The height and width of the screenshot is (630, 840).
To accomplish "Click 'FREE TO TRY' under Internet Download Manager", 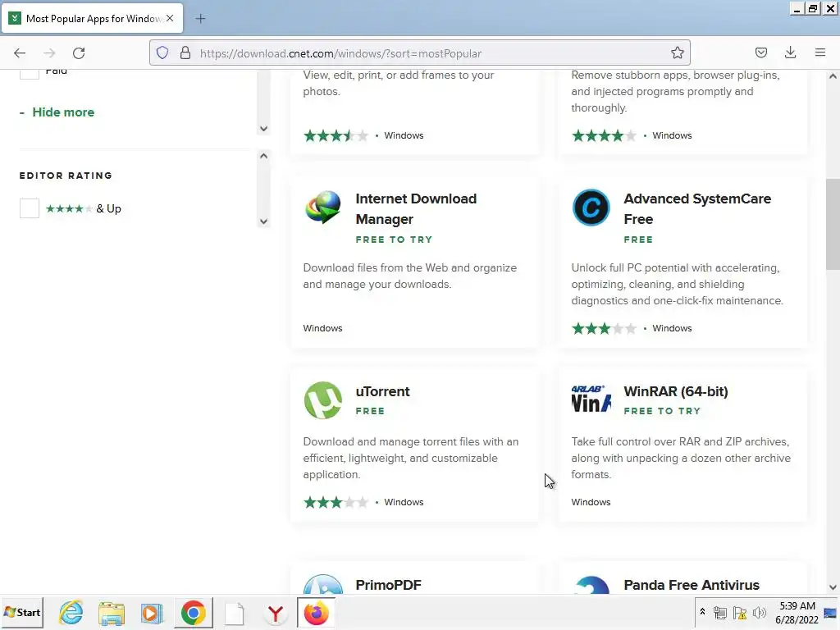I will 394,240.
